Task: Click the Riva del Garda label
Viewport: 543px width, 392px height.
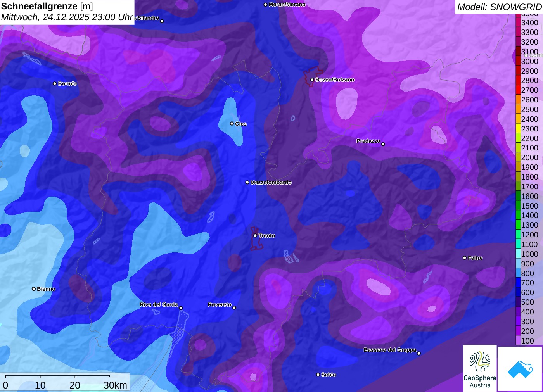Action: tap(159, 304)
